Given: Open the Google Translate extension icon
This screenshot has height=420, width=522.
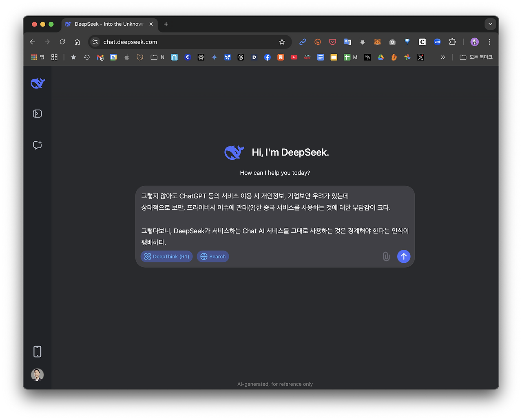Looking at the screenshot, I should [347, 42].
